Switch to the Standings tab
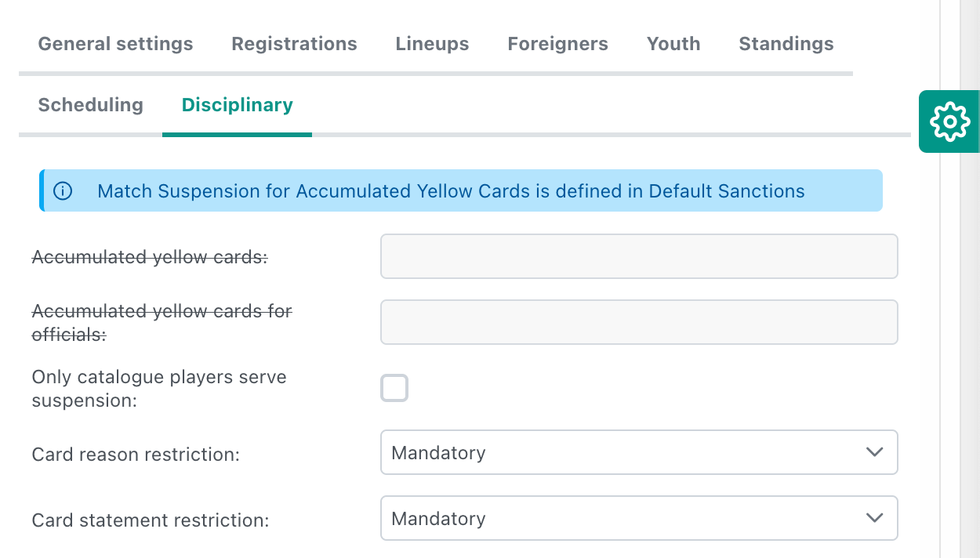 786,44
